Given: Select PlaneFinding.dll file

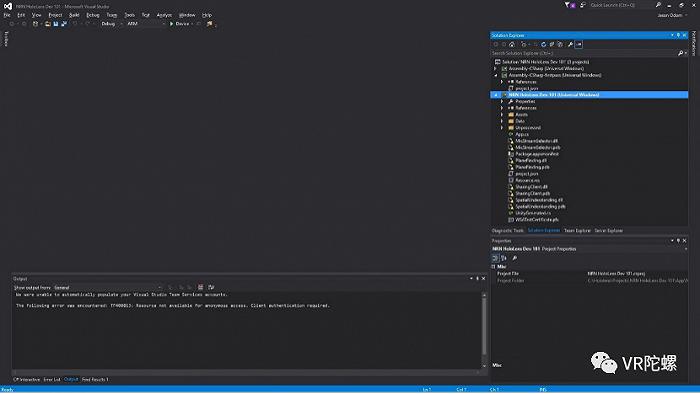Looking at the screenshot, I should [x=531, y=161].
